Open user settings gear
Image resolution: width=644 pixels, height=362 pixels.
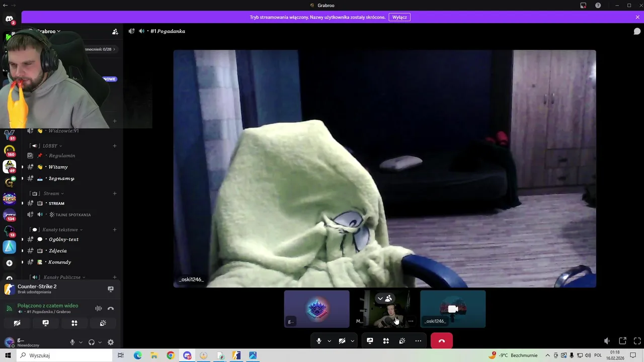(111, 342)
